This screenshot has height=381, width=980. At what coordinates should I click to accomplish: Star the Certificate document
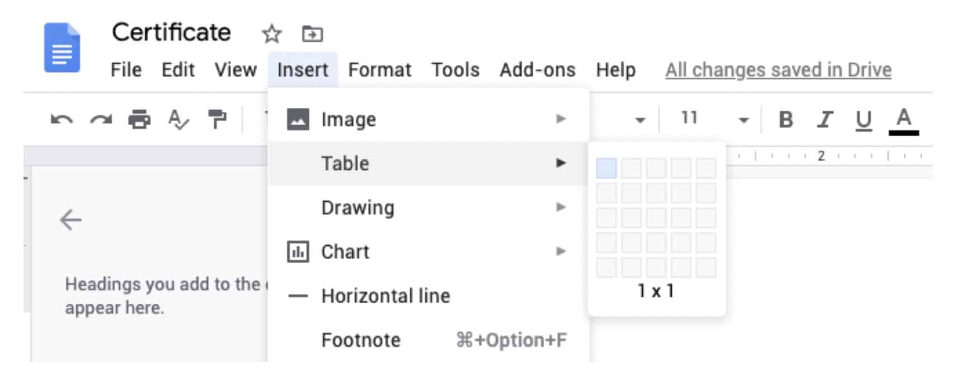point(272,34)
